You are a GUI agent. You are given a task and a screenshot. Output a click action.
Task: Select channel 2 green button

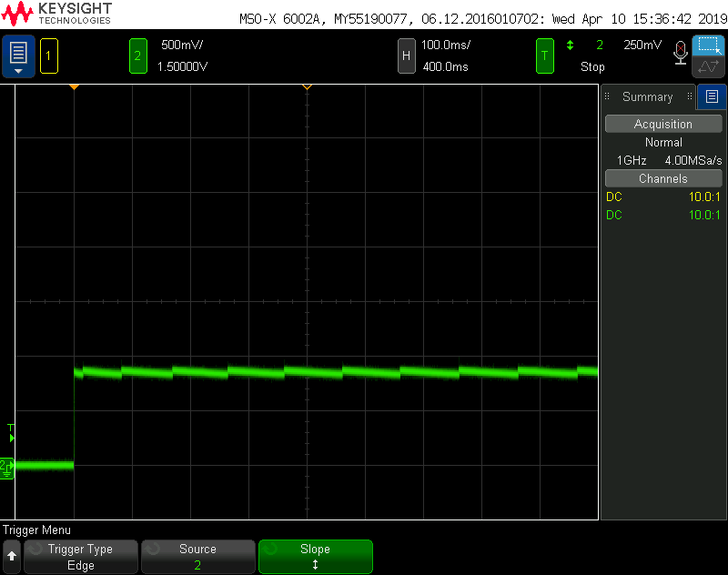[x=138, y=56]
